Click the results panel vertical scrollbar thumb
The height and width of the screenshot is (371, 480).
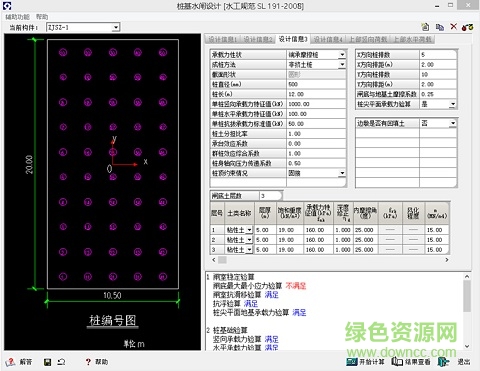[467, 296]
